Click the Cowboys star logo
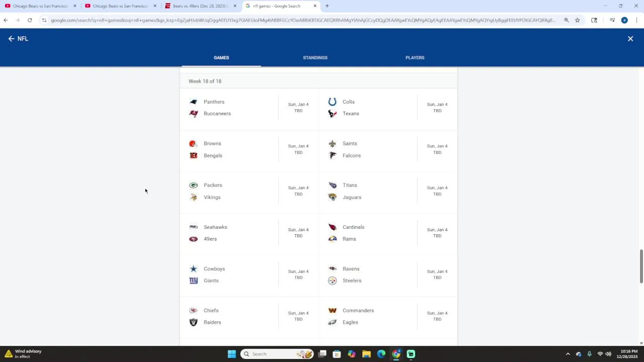 tap(193, 269)
